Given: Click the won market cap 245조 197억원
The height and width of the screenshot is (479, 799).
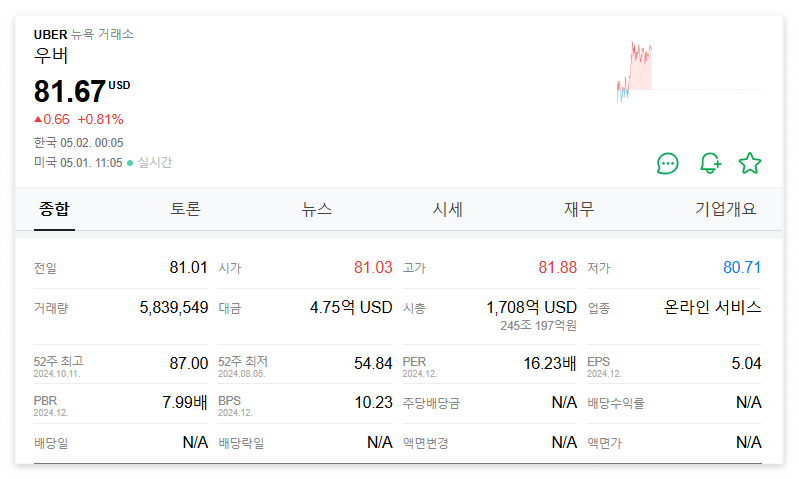Looking at the screenshot, I should tap(538, 325).
